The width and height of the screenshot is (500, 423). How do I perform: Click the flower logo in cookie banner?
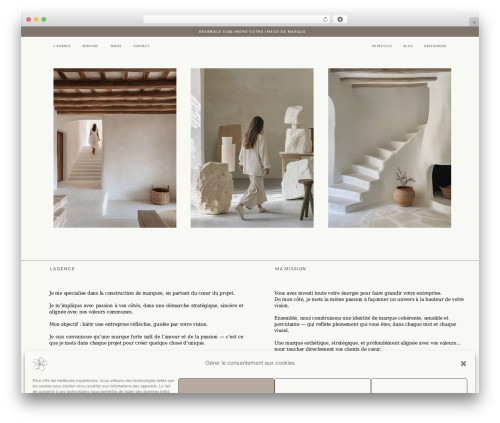(x=40, y=364)
